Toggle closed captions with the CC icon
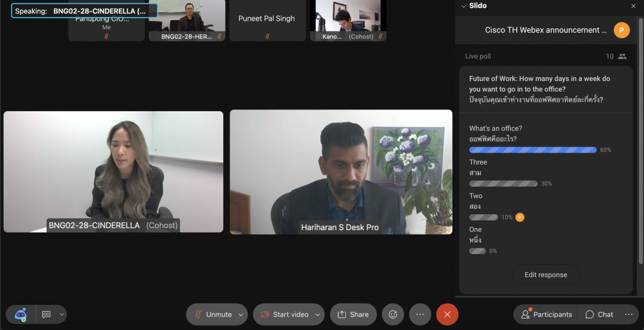Viewport: 644px width, 330px height. pos(46,314)
